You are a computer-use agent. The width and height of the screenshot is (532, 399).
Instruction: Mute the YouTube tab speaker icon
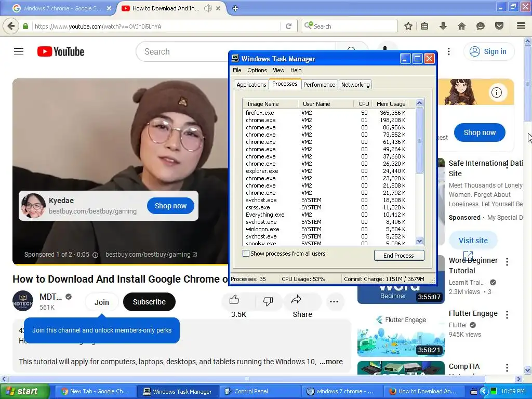pos(208,8)
